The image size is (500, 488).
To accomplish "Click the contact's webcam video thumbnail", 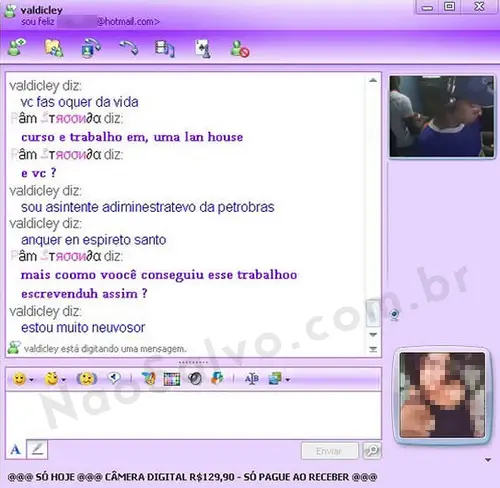I will coord(442,116).
